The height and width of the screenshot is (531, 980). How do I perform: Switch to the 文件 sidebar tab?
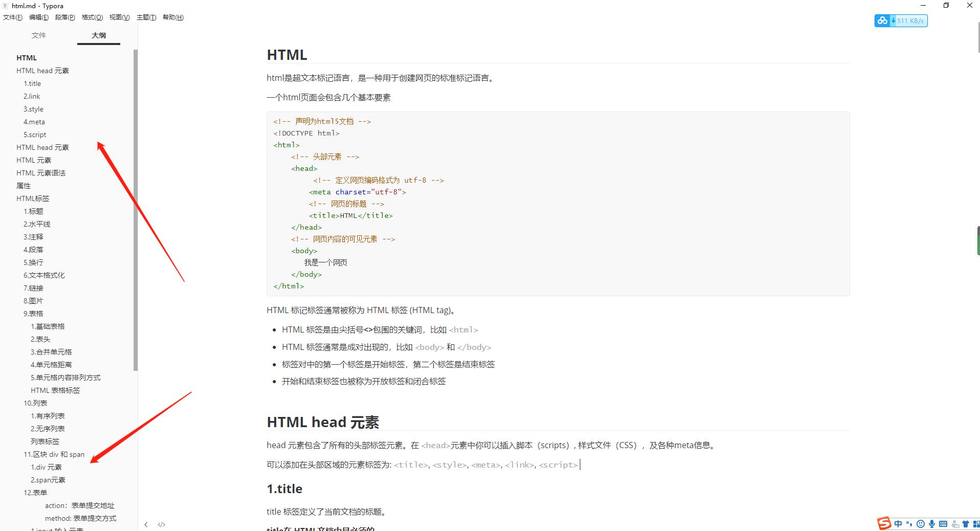click(39, 35)
